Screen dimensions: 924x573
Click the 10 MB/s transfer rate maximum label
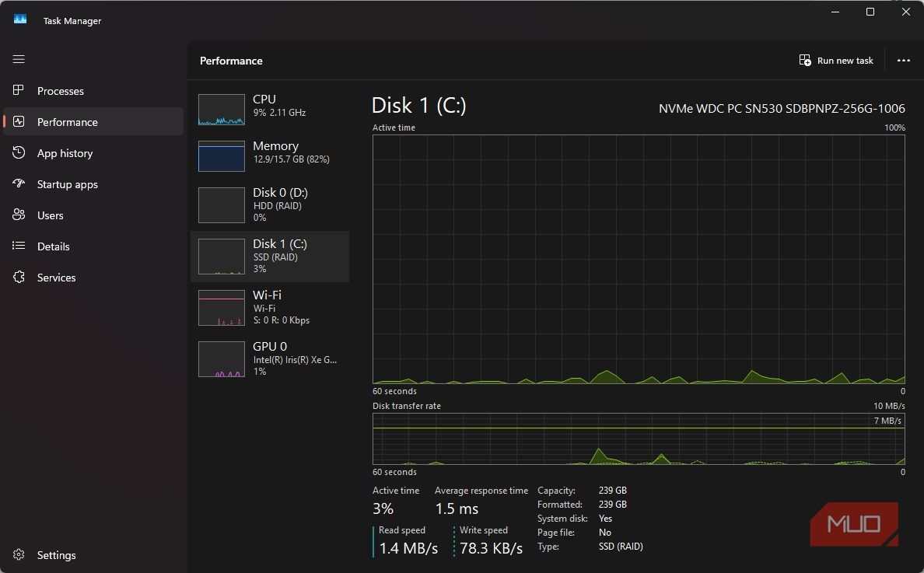[889, 406]
